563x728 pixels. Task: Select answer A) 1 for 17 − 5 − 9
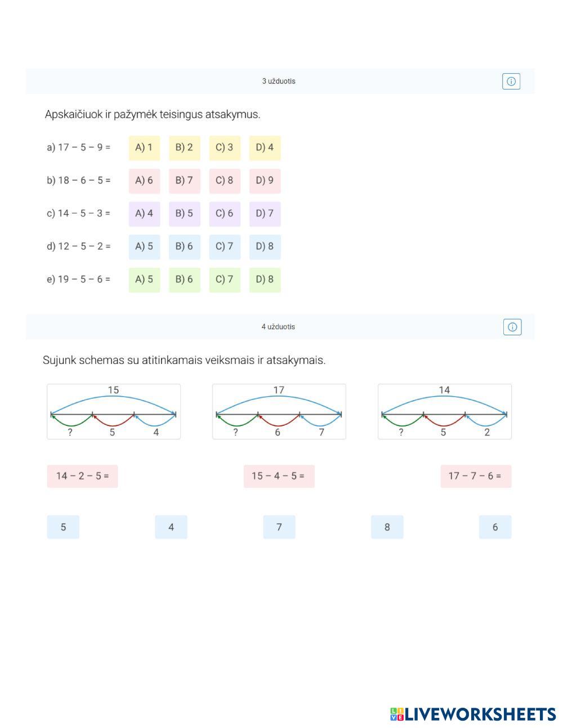tap(144, 148)
